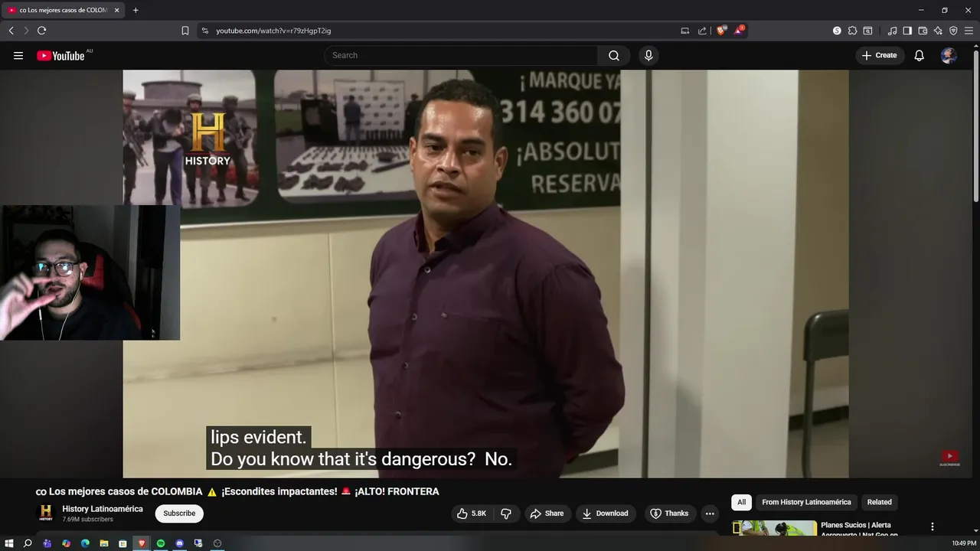Open File Explorer from taskbar
The width and height of the screenshot is (980, 551).
tap(104, 543)
